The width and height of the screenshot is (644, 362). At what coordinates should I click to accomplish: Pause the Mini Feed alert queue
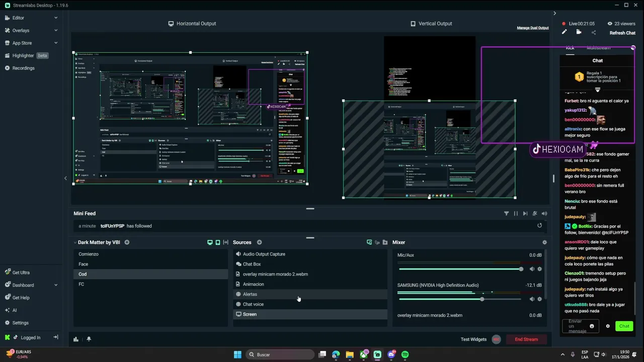click(516, 214)
